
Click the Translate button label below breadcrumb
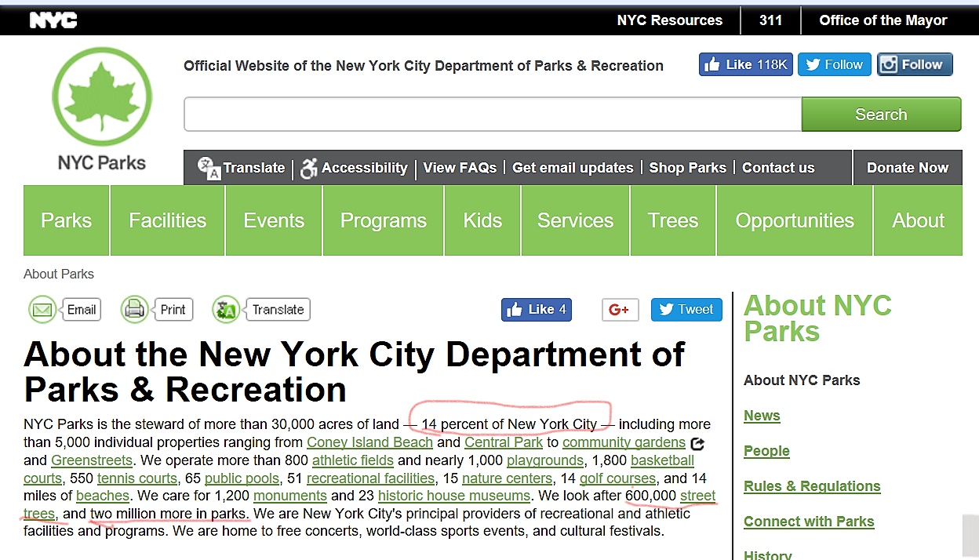pyautogui.click(x=278, y=310)
